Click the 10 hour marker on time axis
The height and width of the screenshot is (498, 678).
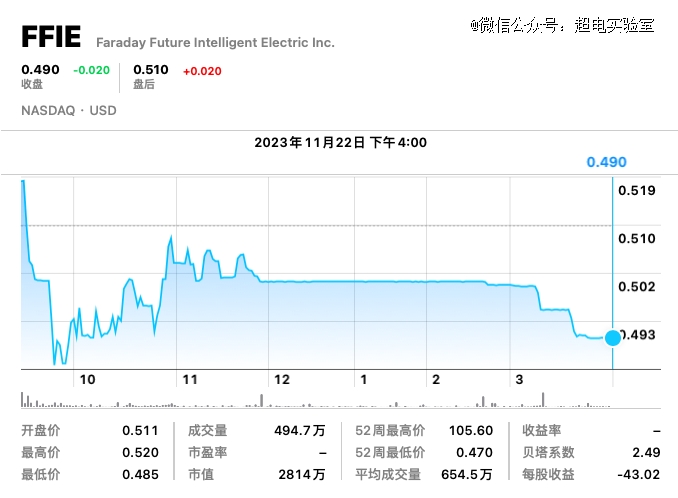pos(87,380)
